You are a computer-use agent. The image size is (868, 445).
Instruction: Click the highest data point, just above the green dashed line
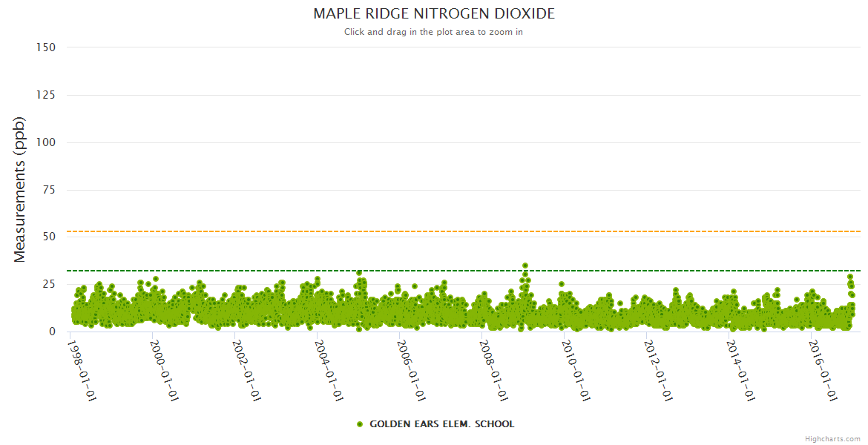tap(525, 265)
